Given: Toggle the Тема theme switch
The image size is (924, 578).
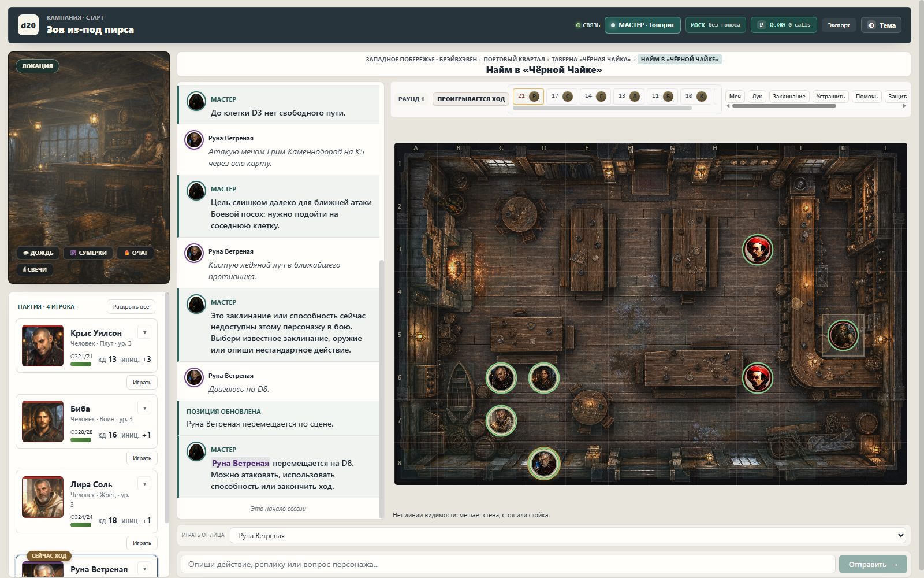Looking at the screenshot, I should click(x=881, y=25).
